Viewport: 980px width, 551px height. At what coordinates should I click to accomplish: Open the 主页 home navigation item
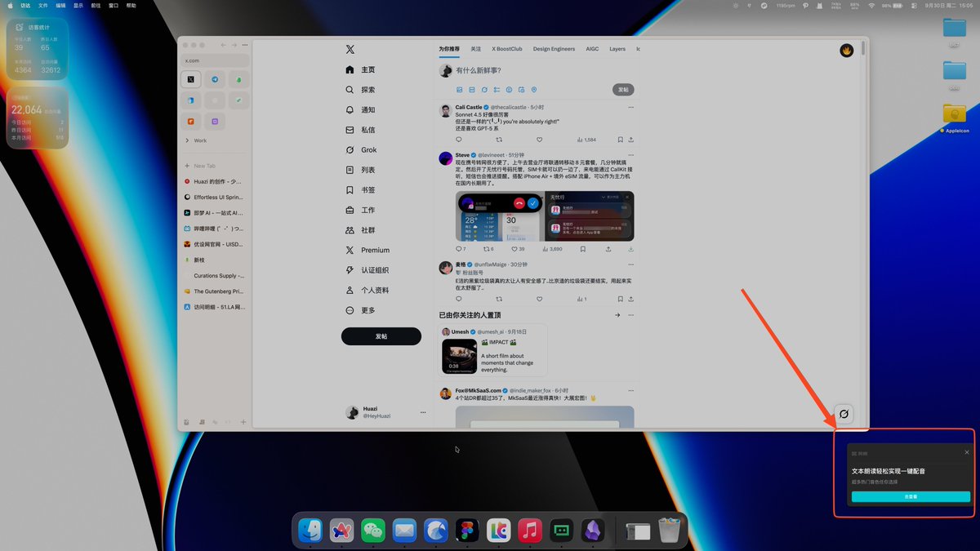tap(360, 70)
